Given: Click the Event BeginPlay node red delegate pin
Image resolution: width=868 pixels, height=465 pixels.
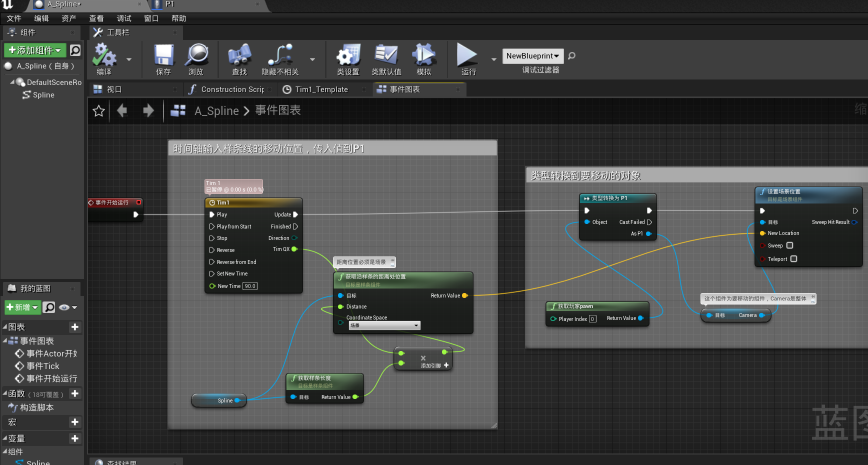Looking at the screenshot, I should click(x=139, y=202).
